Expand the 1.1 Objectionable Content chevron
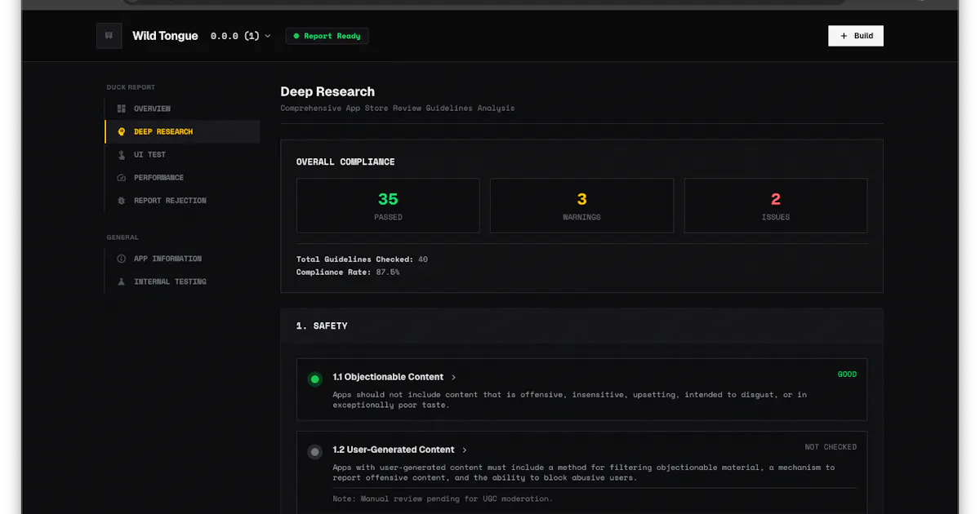This screenshot has height=514, width=980. [454, 378]
